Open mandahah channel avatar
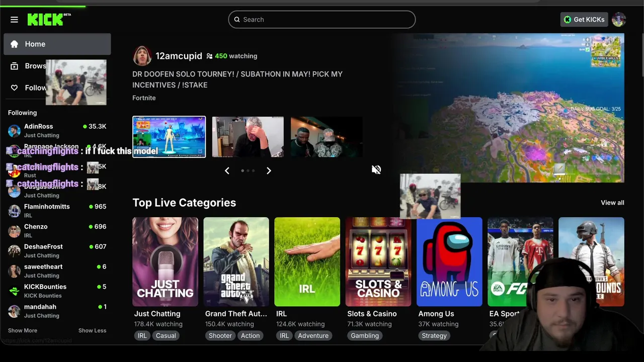Image resolution: width=644 pixels, height=362 pixels. click(x=15, y=311)
